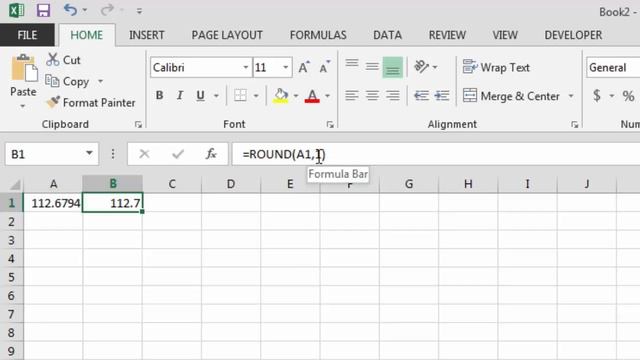Switch to the INSERT tab
This screenshot has height=360, width=640.
(147, 35)
